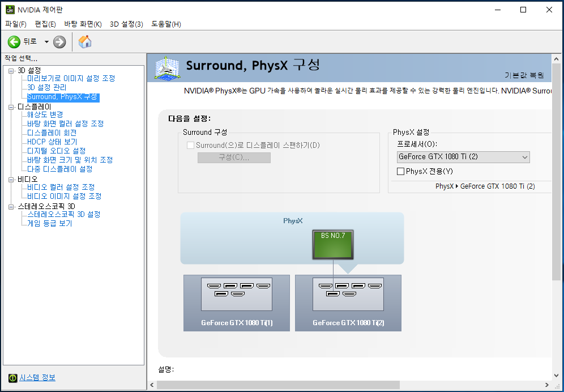Open 바탕 화면 컬러 설정 조정
Image resolution: width=564 pixels, height=392 pixels.
66,124
